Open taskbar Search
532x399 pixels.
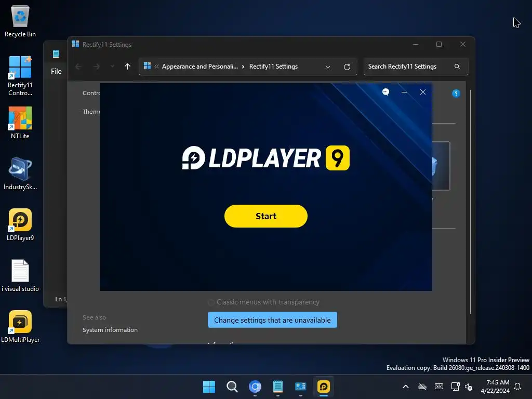click(x=232, y=387)
